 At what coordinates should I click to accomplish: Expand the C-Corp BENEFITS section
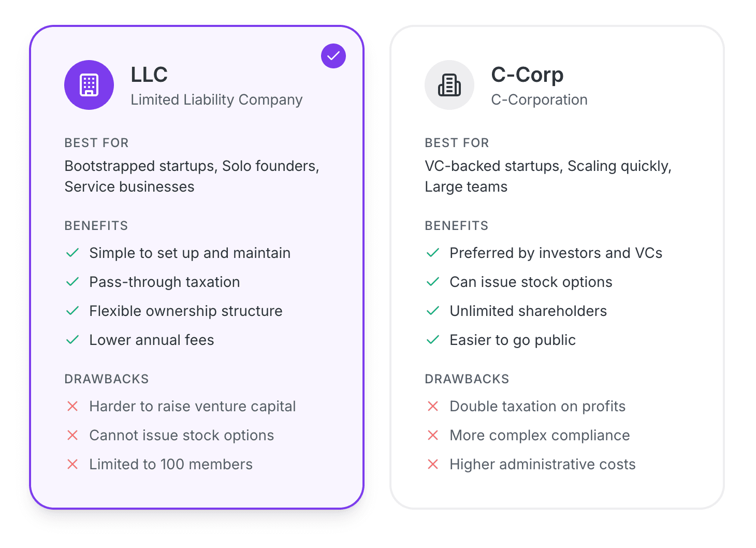click(x=457, y=225)
